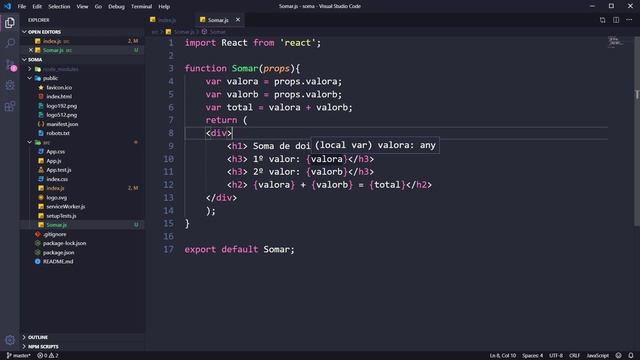Screen dimensions: 640x360
Task: Open package-lock.json in the file tree
Action: click(82, 243)
